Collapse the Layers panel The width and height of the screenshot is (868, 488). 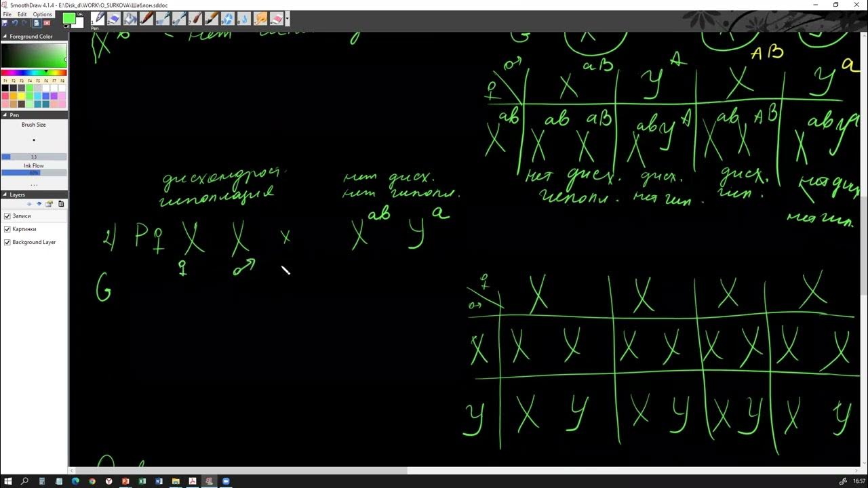pos(5,195)
